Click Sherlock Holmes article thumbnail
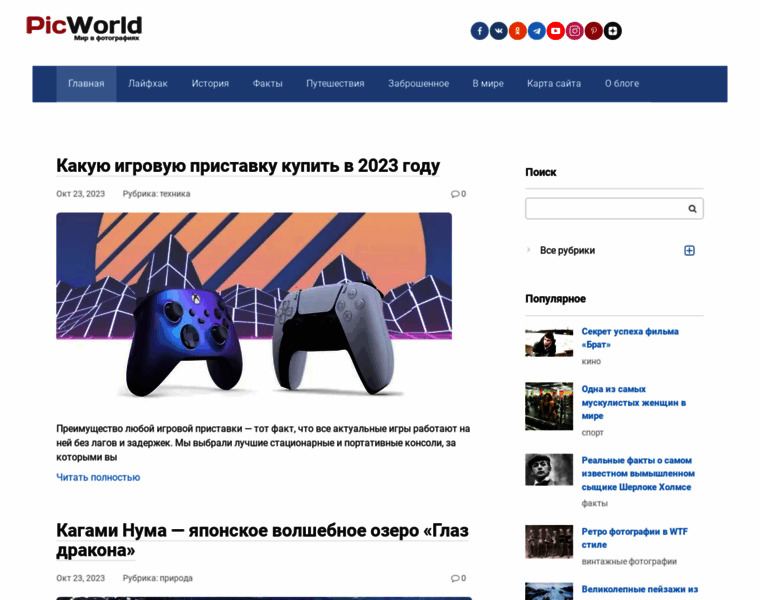The height and width of the screenshot is (600, 760). point(549,469)
